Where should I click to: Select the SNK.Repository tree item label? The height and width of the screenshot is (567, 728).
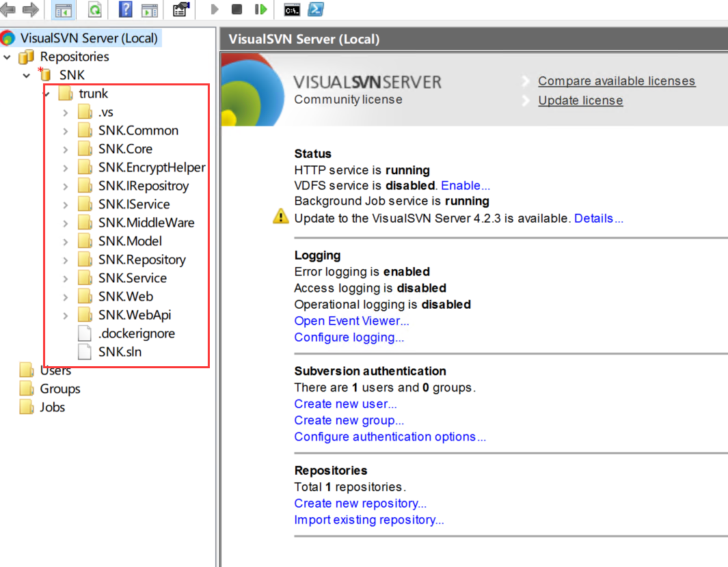pyautogui.click(x=142, y=260)
